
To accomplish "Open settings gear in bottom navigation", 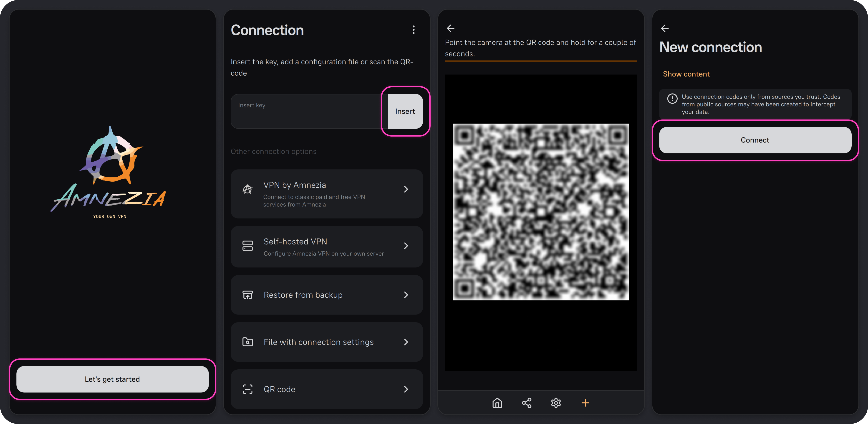I will 556,403.
